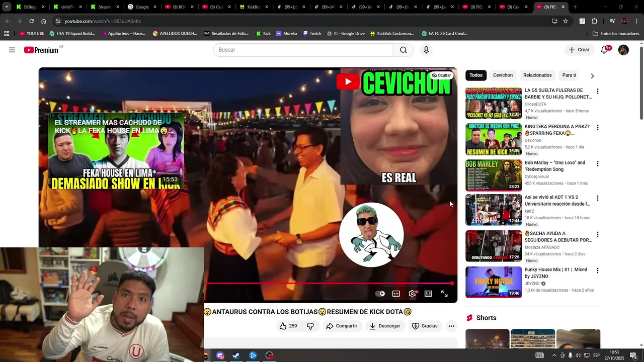Open Mureka bookmark in bookmarks bar
The height and width of the screenshot is (362, 644).
286,34
